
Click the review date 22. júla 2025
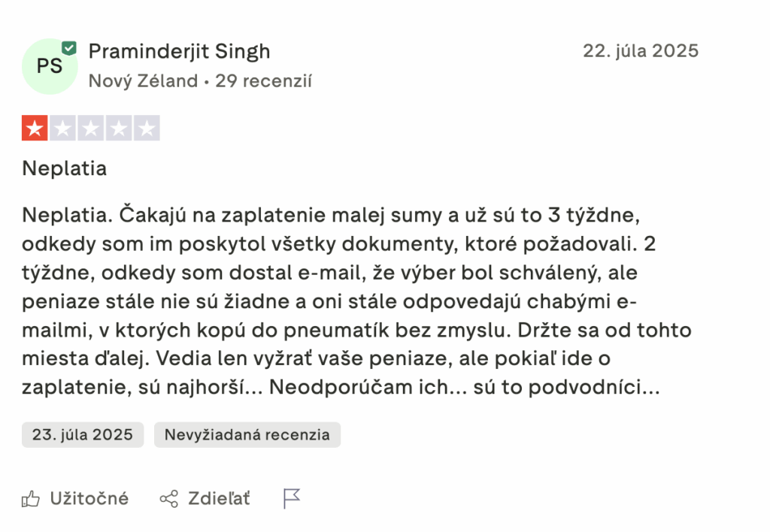coord(641,51)
